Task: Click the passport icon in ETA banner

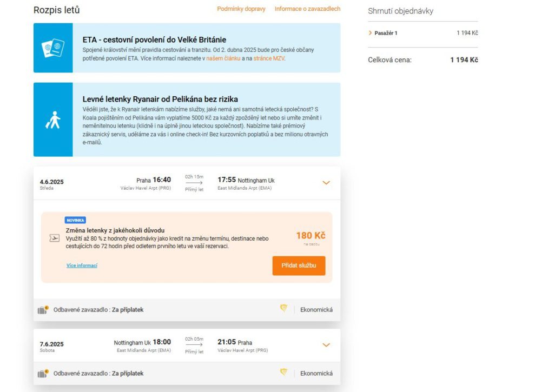Action: coord(53,48)
